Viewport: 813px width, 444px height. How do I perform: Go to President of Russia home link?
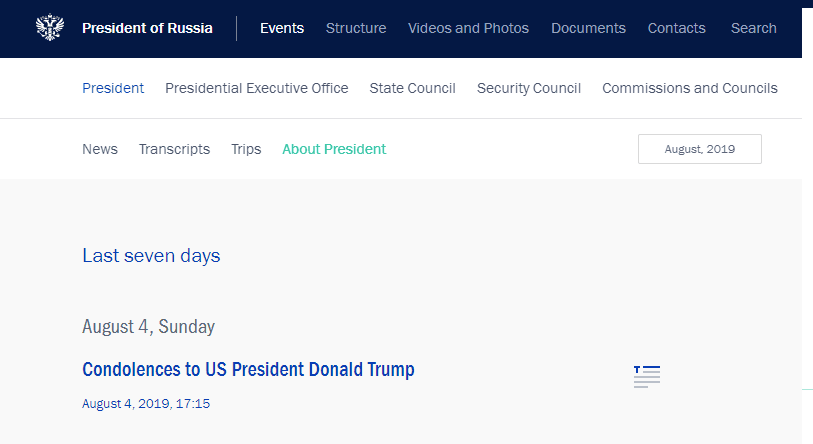pyautogui.click(x=147, y=28)
